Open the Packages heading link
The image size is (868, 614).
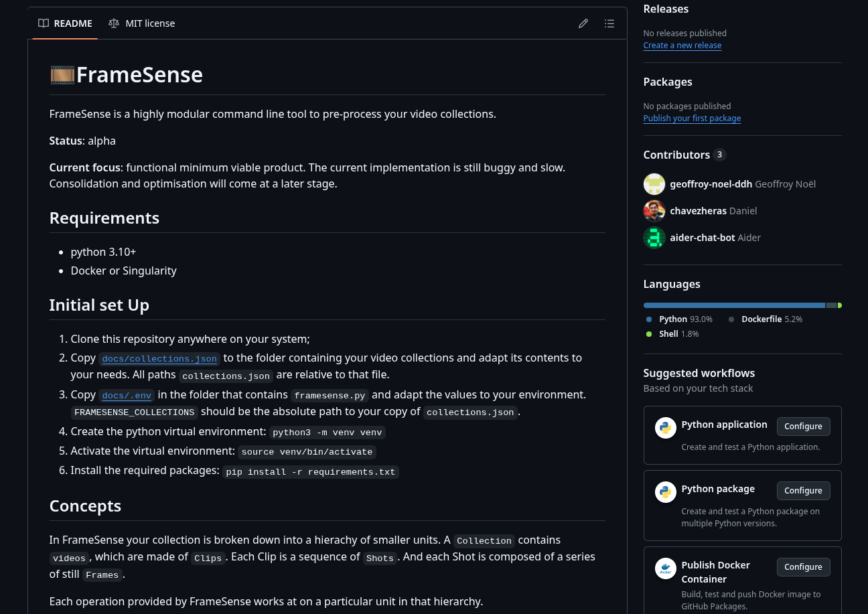pyautogui.click(x=668, y=82)
